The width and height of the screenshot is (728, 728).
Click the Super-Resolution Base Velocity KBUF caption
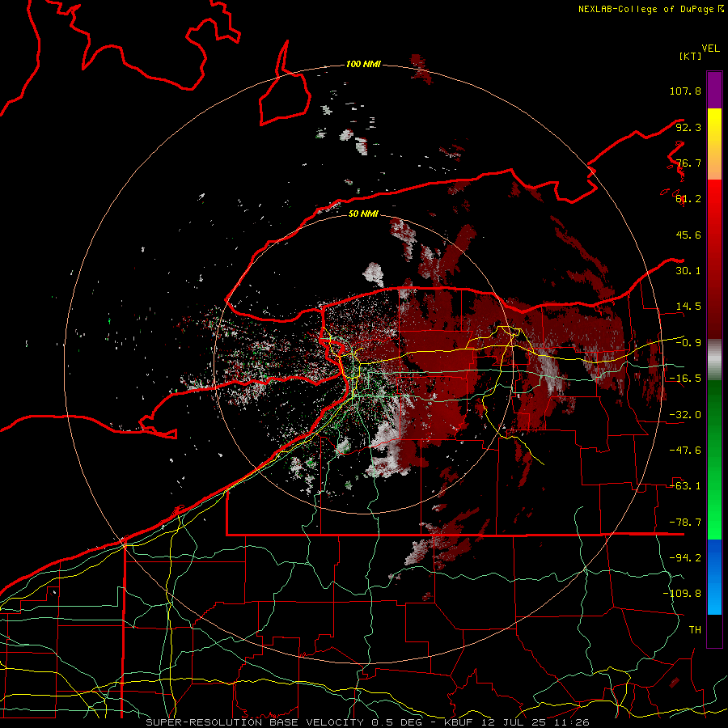(x=367, y=722)
